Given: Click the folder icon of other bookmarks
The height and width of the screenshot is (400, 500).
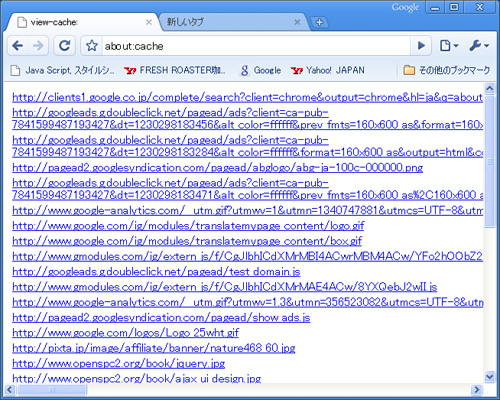Looking at the screenshot, I should (x=409, y=70).
